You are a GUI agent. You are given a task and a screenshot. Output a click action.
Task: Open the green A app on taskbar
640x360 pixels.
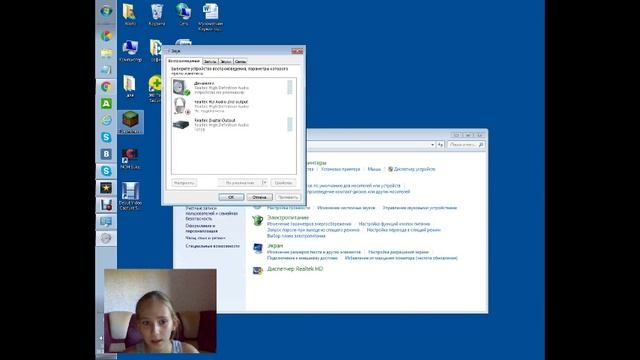pos(106,104)
